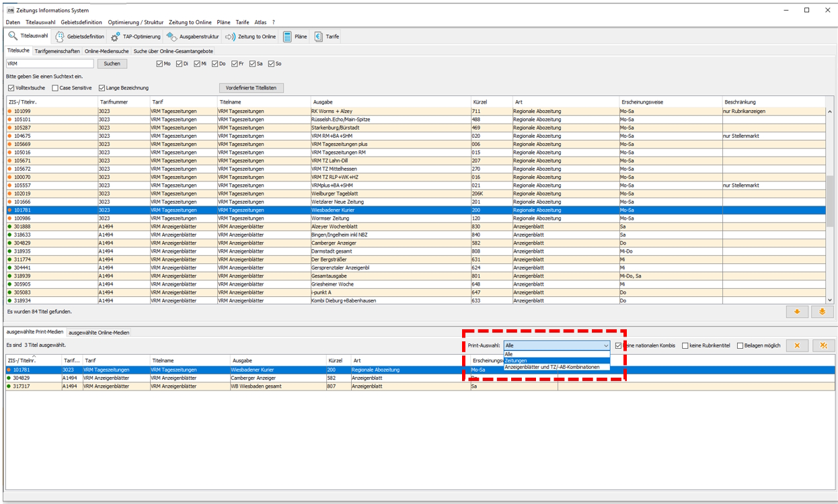
Task: Enable the Case Sensitive checkbox
Action: (x=55, y=88)
